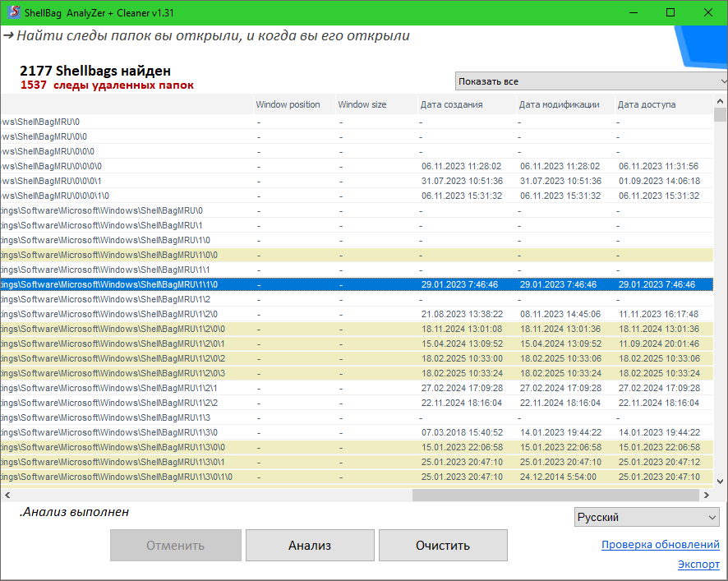
Task: Open the 'Проверка обновлений' link
Action: [x=660, y=544]
